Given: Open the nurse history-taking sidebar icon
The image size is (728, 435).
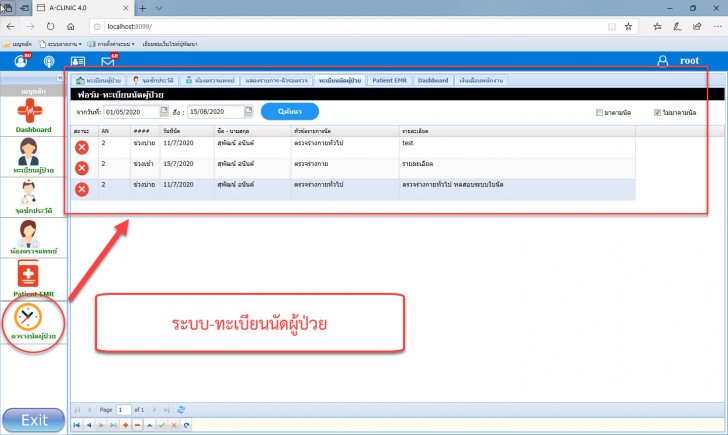Looking at the screenshot, I should (x=28, y=192).
